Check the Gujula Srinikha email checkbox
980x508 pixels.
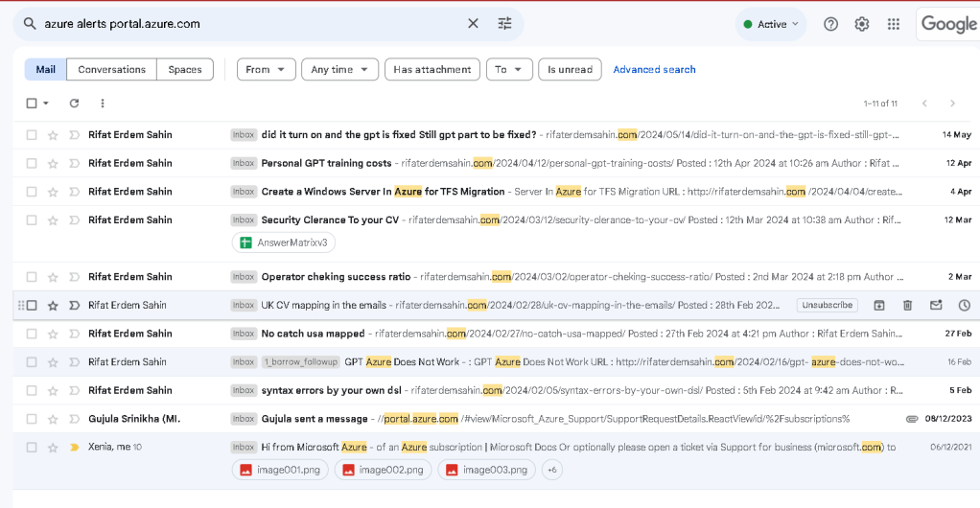click(32, 419)
